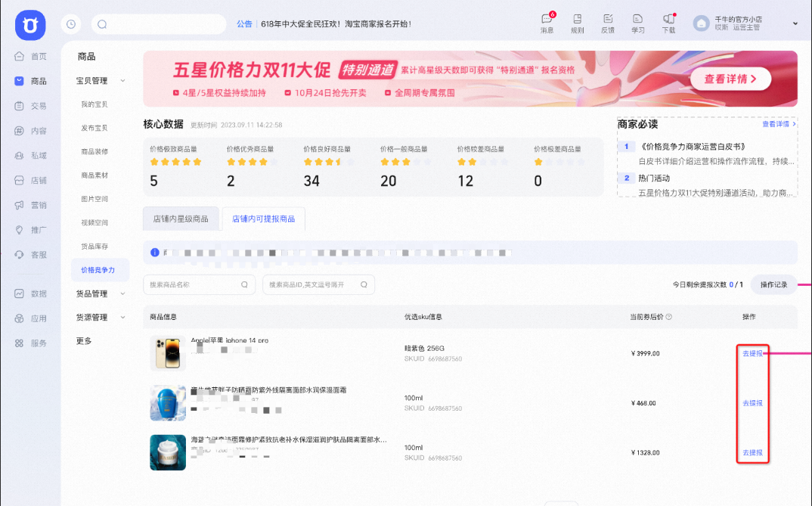Click the product ID search magnifier icon
Screen dimensions: 812x506
[x=364, y=284]
